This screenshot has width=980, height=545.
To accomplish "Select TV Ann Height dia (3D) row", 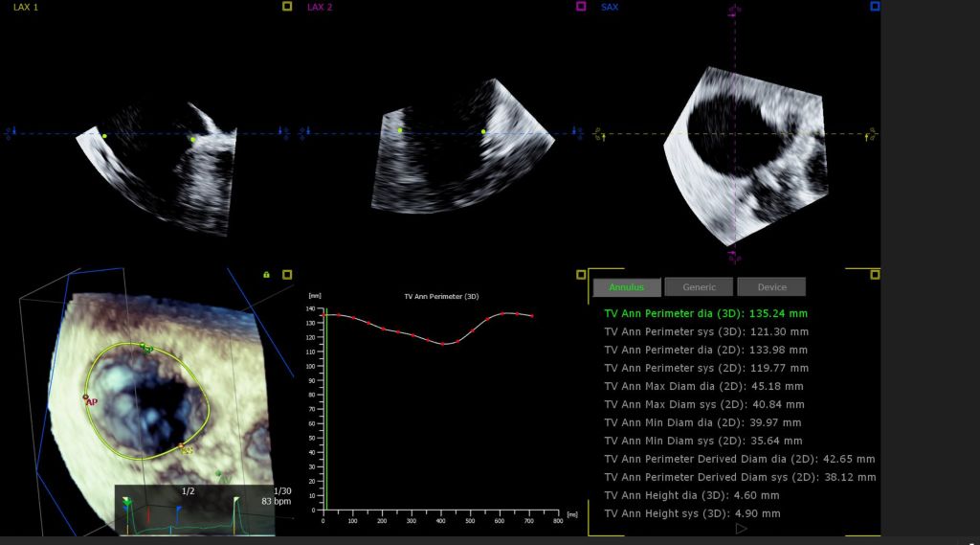I will tap(692, 495).
